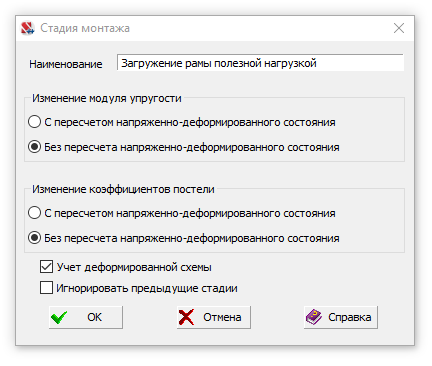Click the red cross icon on Отмена
The image size is (432, 366).
186,317
